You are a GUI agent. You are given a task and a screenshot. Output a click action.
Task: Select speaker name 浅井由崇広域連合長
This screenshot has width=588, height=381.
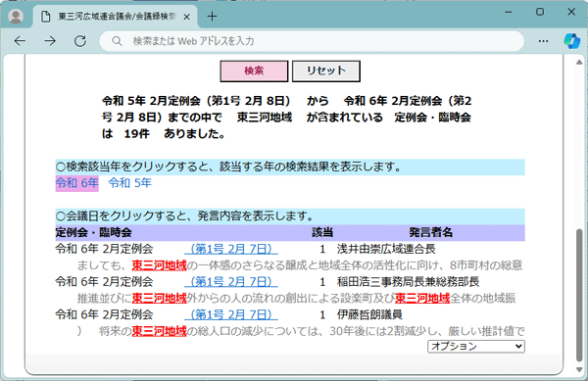pos(386,249)
